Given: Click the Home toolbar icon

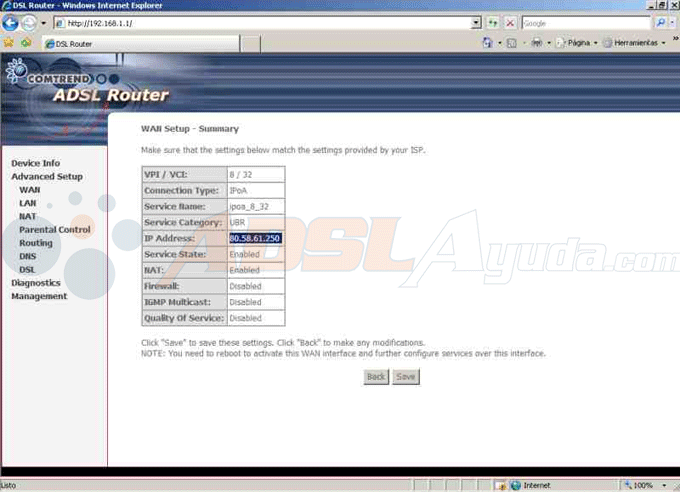Looking at the screenshot, I should pos(487,43).
